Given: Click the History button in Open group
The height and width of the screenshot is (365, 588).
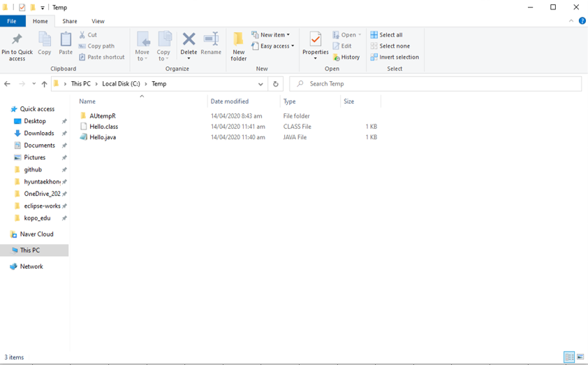Looking at the screenshot, I should (346, 57).
